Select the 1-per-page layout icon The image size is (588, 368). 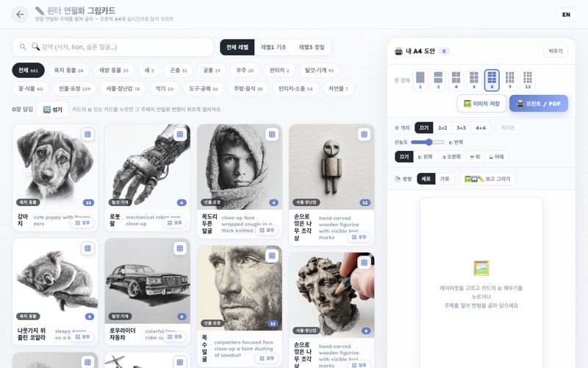420,80
